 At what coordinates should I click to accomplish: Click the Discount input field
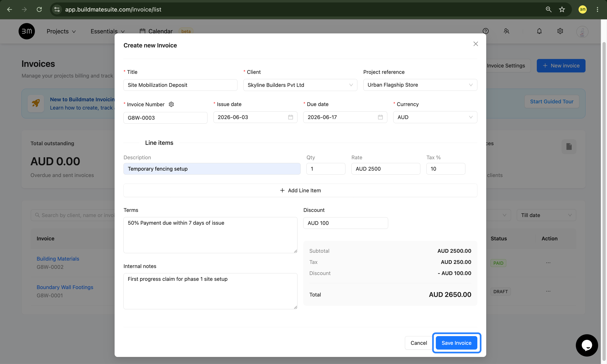346,223
